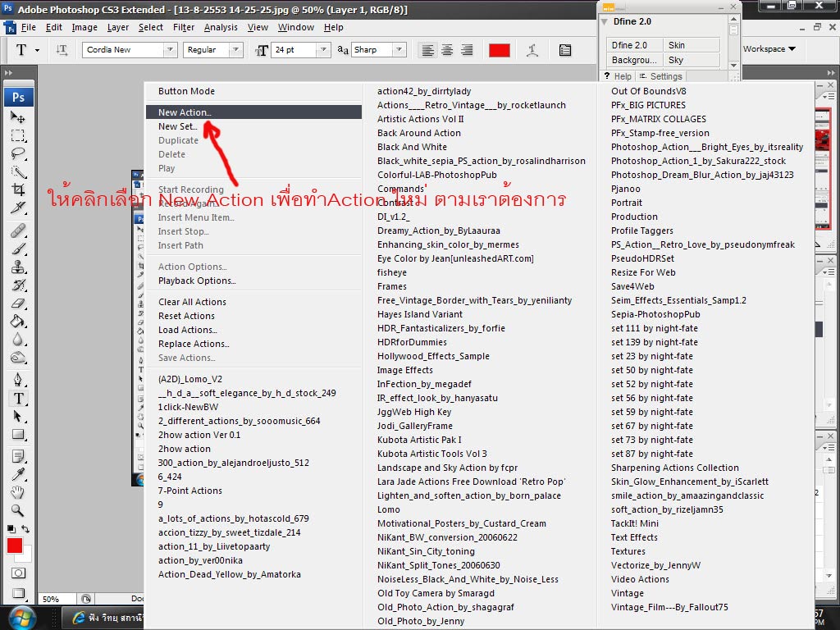Select the Blur tool
The image size is (840, 630).
18,339
